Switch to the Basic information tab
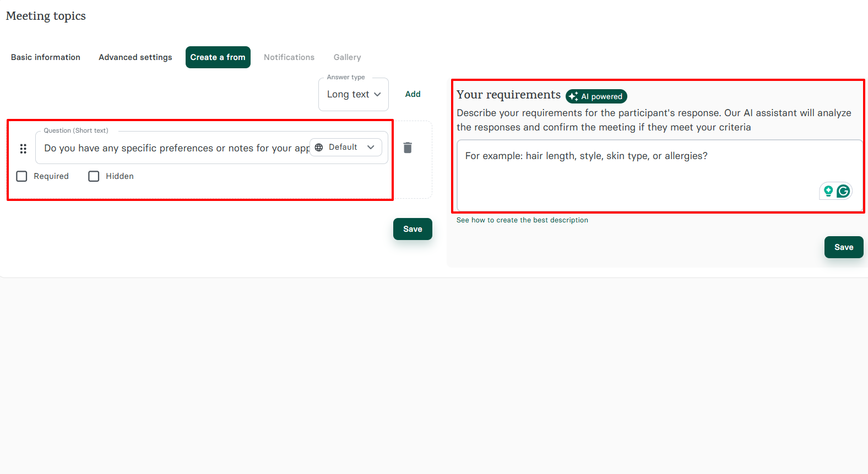The height and width of the screenshot is (474, 868). (46, 57)
